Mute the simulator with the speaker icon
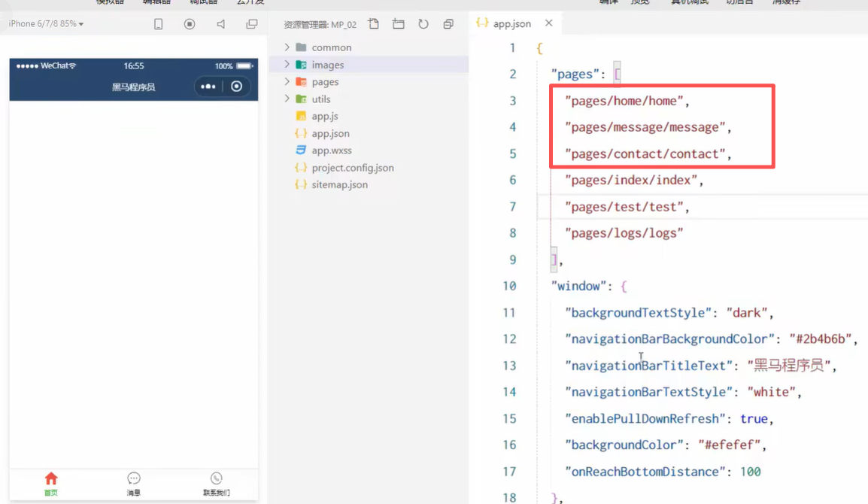This screenshot has width=868, height=504. pos(221,24)
